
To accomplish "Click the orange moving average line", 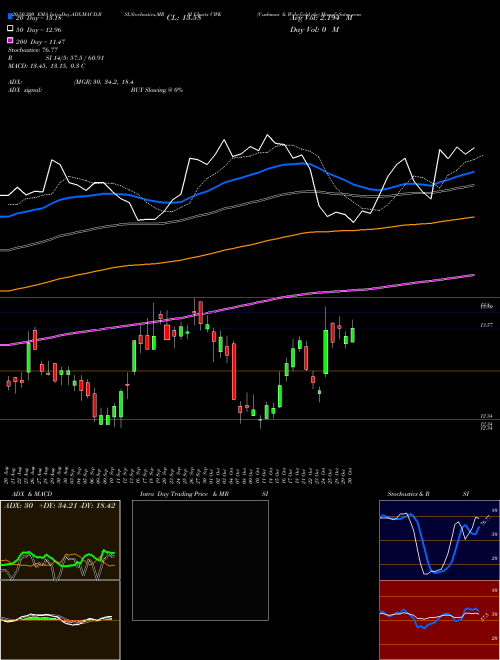I will pyautogui.click(x=237, y=248).
